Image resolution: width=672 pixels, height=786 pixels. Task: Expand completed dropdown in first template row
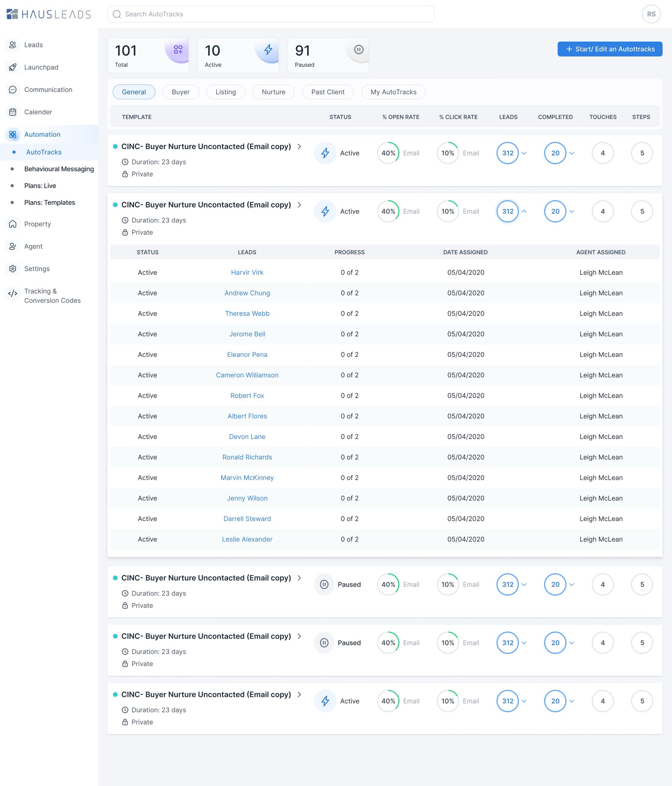coord(572,153)
